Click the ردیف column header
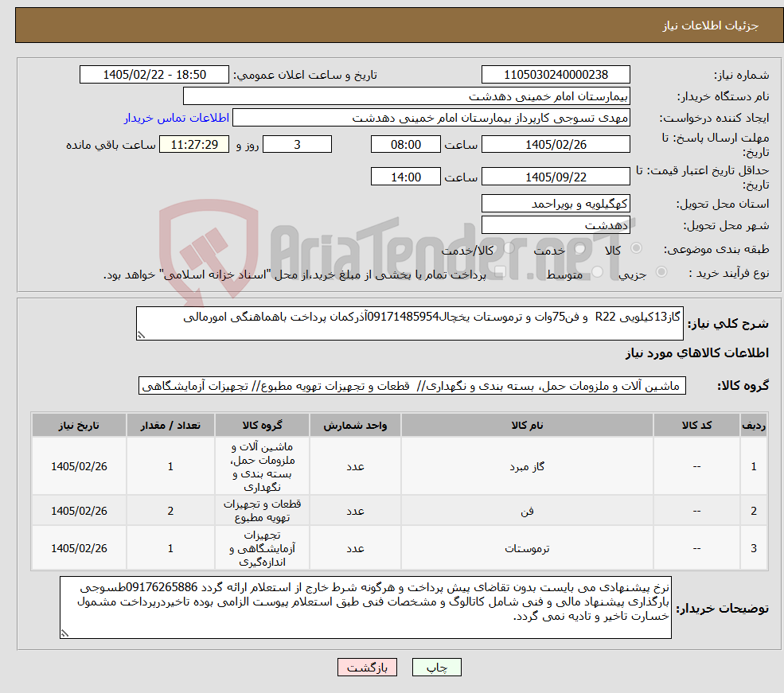 click(754, 425)
